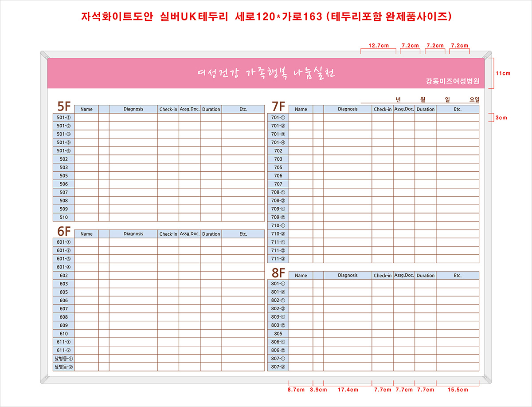532x407 pixels.
Task: Click the top-left corner mounting bracket
Action: click(45, 55)
